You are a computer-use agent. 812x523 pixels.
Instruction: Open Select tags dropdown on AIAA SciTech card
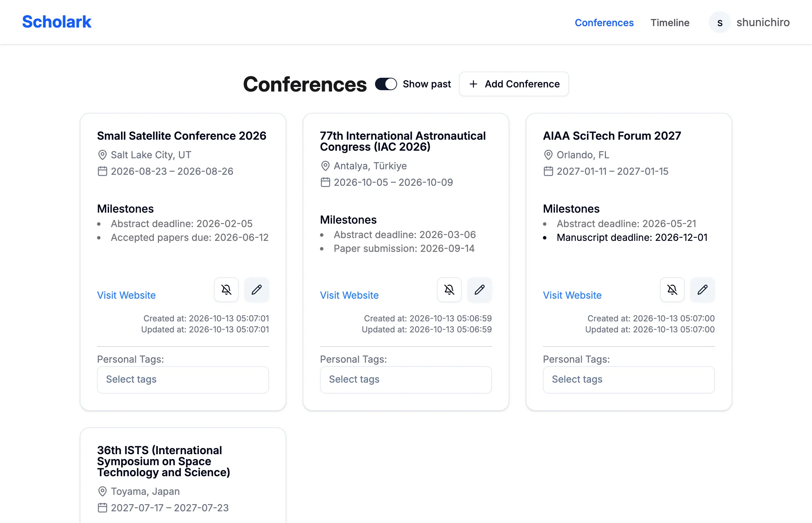tap(629, 380)
